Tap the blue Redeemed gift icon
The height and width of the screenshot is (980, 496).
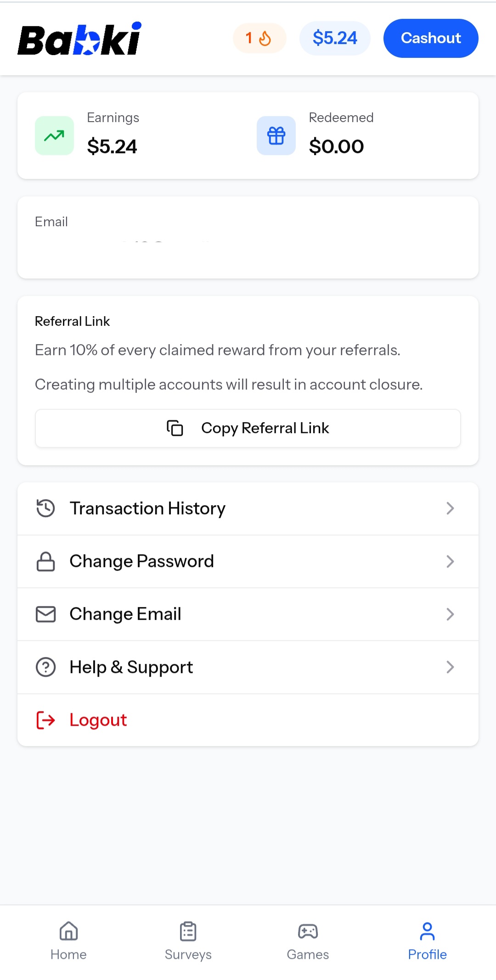tap(276, 136)
